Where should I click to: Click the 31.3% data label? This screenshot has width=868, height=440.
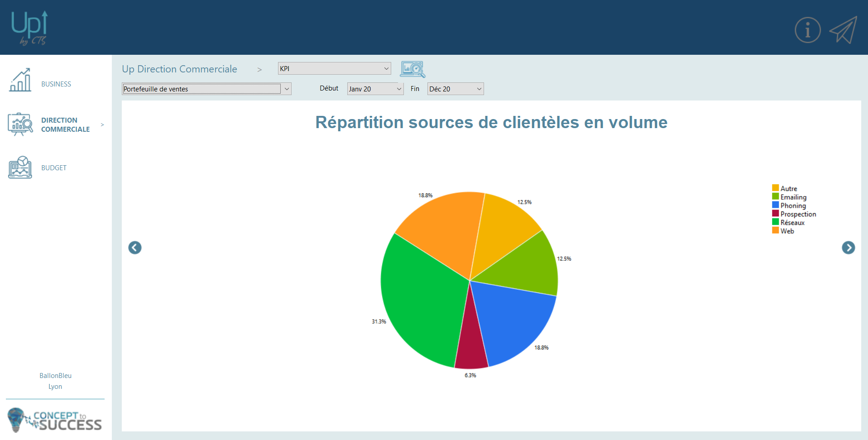[379, 322]
